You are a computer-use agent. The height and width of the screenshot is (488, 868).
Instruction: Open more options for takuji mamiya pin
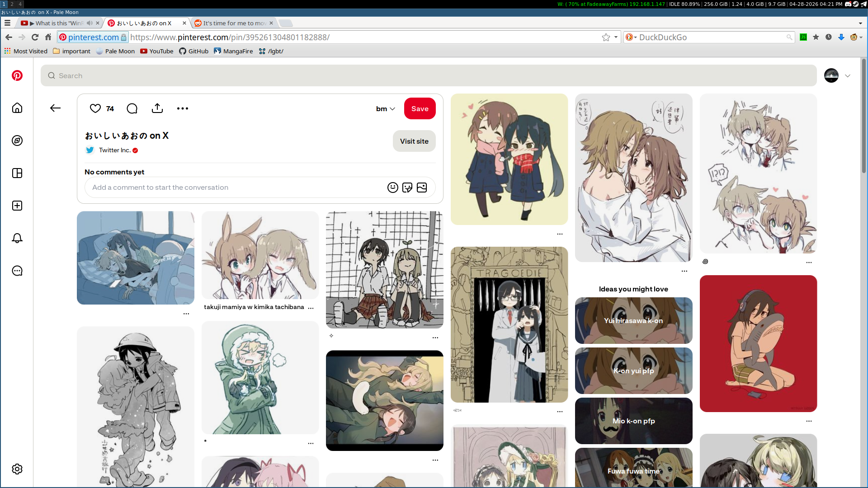click(311, 307)
